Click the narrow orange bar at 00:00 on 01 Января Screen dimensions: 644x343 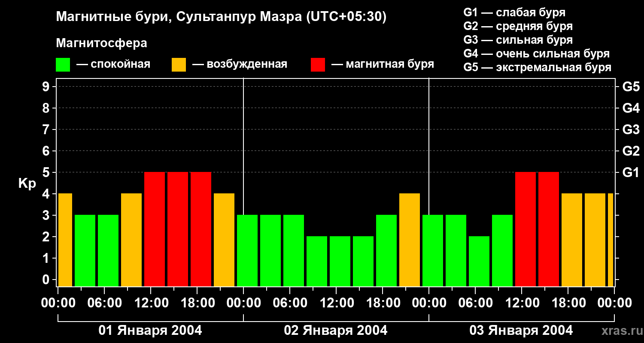pyautogui.click(x=65, y=240)
